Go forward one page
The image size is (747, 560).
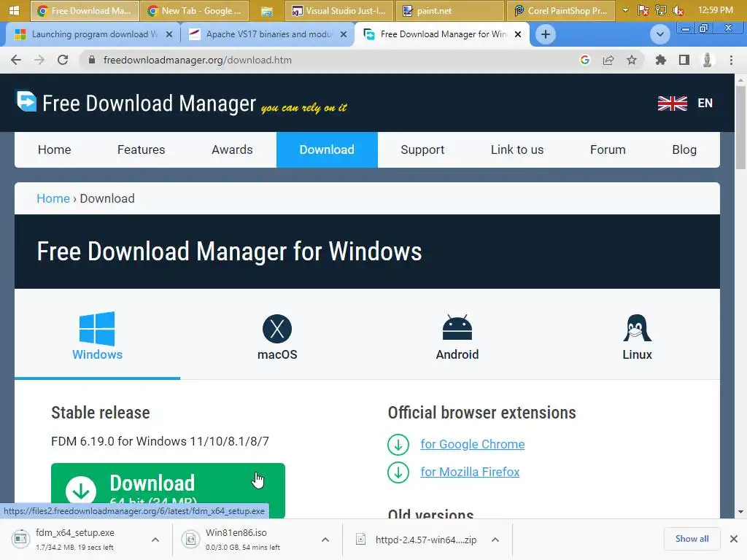[x=39, y=60]
